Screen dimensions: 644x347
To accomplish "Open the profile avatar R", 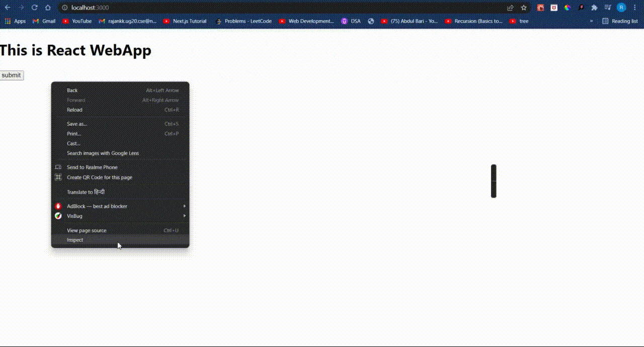I will tap(621, 8).
